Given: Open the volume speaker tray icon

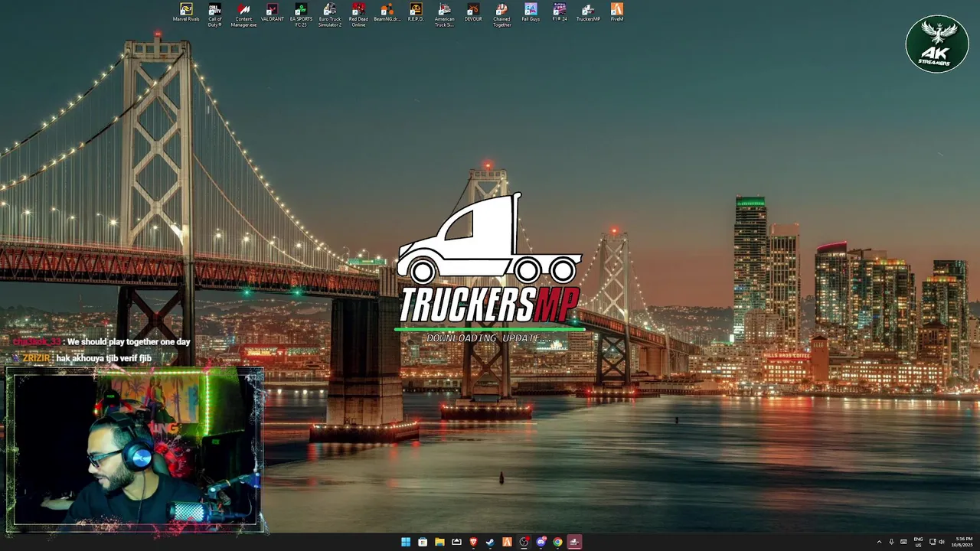Looking at the screenshot, I should [942, 542].
